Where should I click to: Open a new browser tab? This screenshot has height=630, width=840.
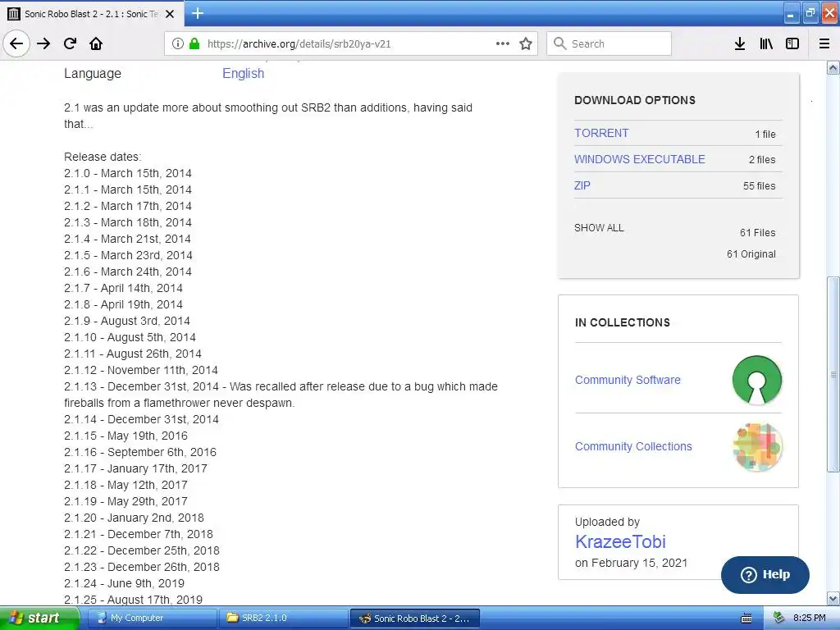(x=197, y=13)
